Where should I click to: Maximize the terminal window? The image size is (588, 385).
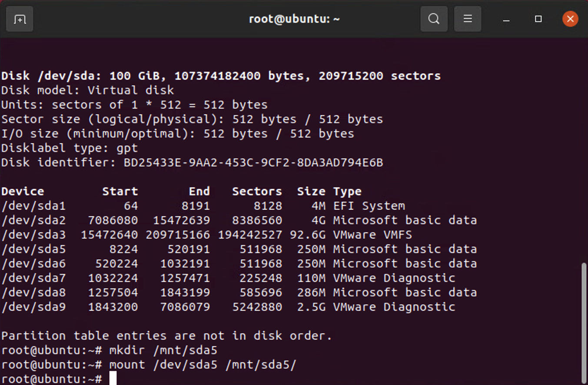538,19
